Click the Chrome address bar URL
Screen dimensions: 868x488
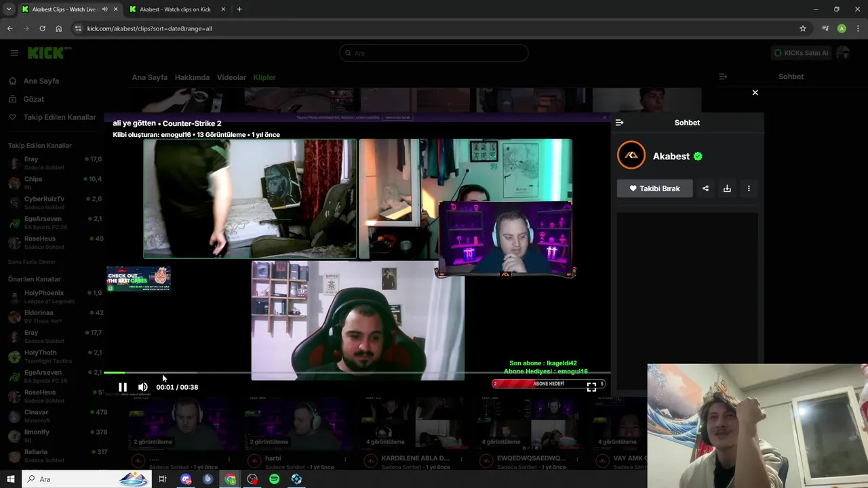(x=149, y=28)
